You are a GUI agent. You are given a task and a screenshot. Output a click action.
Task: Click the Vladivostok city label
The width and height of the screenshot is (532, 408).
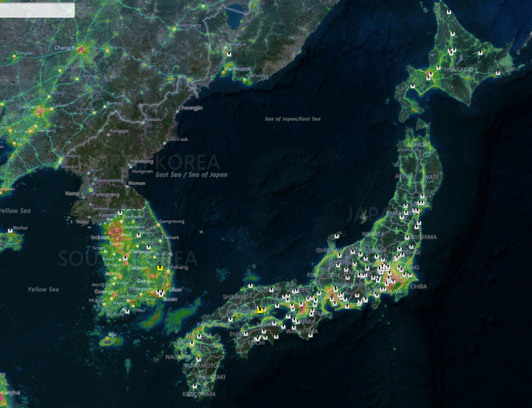tap(238, 69)
